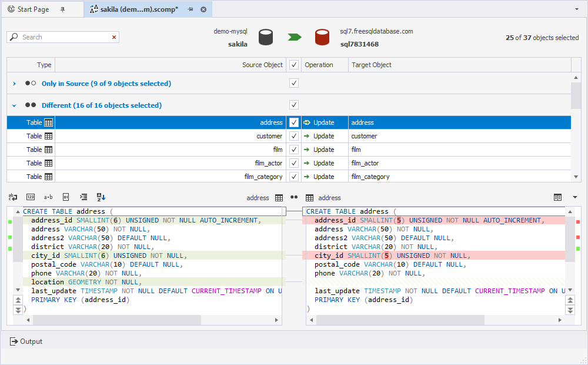Screen dimensions: 588x365
Task: Click the two-dots difference indicator in diff header
Action: click(294, 197)
